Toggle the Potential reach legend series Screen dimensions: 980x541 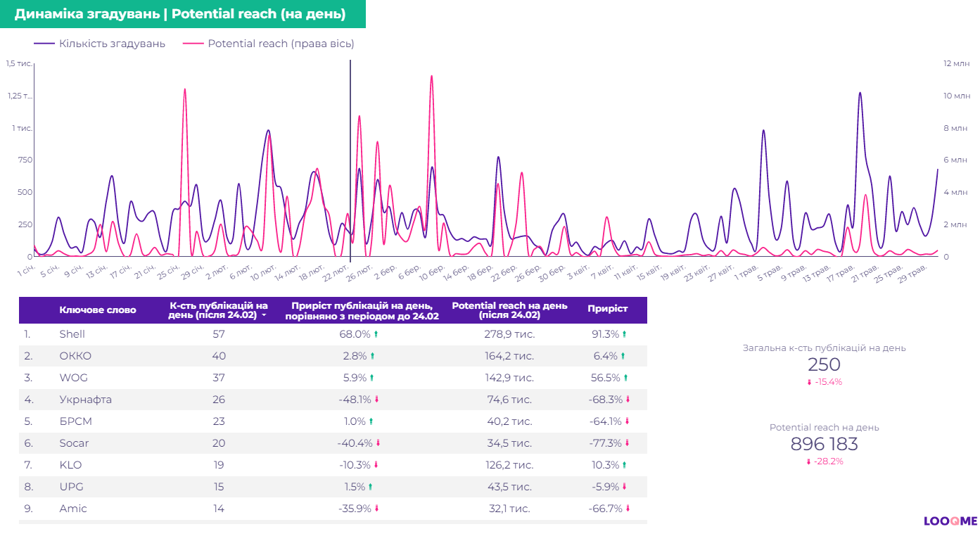click(x=268, y=44)
